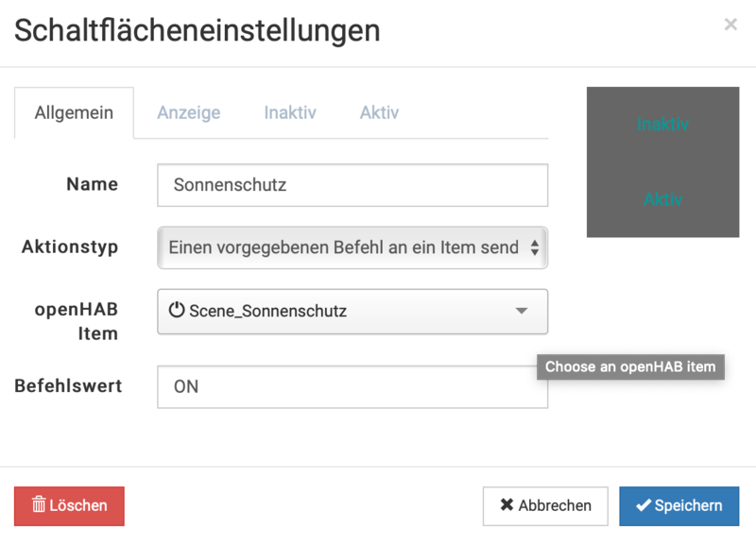Image resolution: width=756 pixels, height=544 pixels.
Task: Close the Schaltflächeneinstellungen dialog with the top X
Action: point(730,25)
